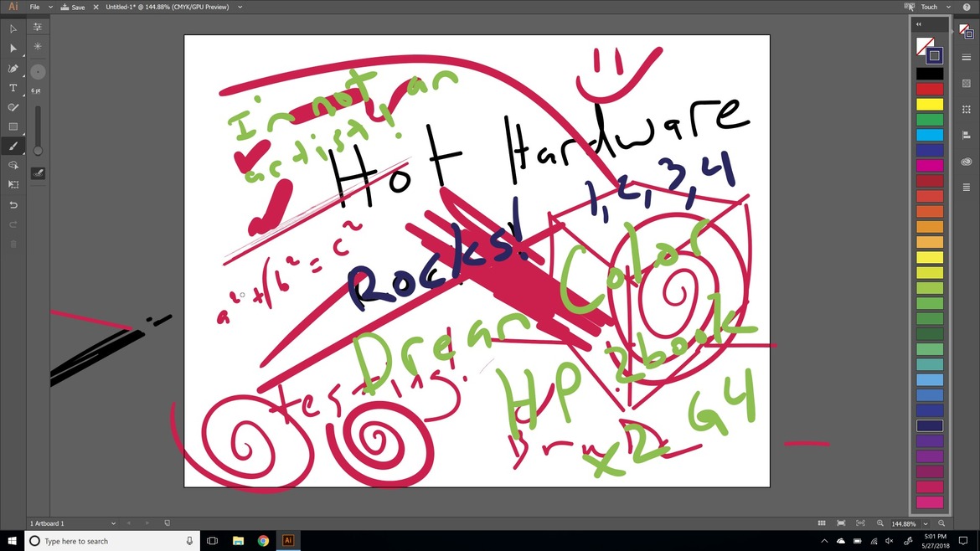This screenshot has height=551, width=980.
Task: Click the zoom out magnifier icon
Action: click(x=941, y=523)
